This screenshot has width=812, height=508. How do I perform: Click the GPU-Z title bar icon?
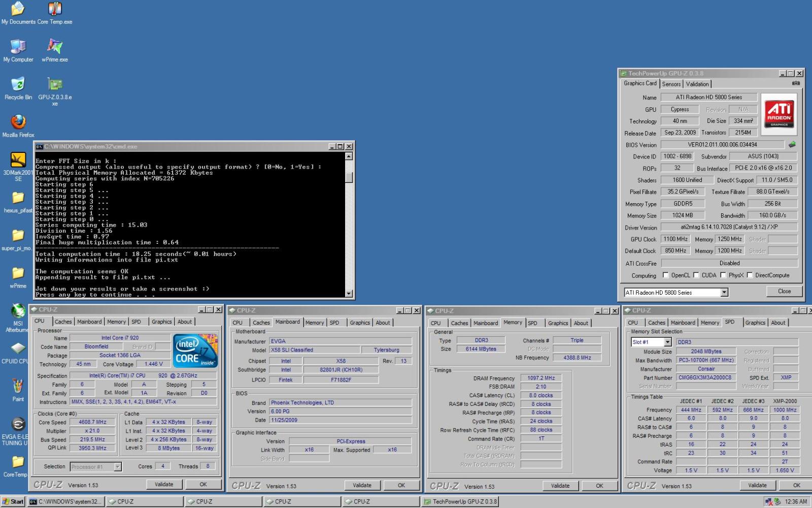(624, 73)
